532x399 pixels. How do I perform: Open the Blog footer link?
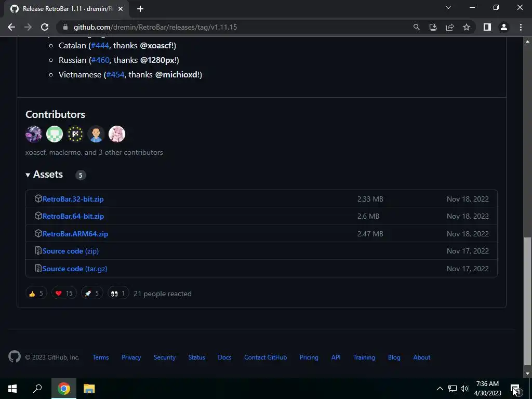point(394,357)
